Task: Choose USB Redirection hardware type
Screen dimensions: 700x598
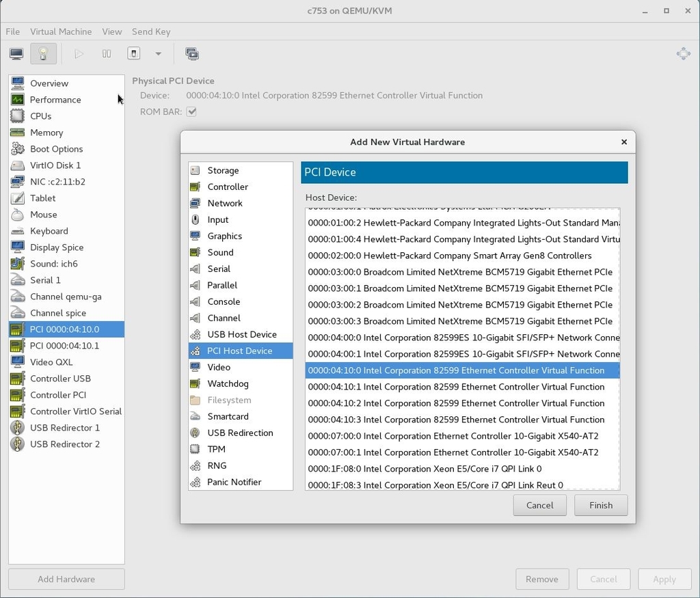Action: 241,433
